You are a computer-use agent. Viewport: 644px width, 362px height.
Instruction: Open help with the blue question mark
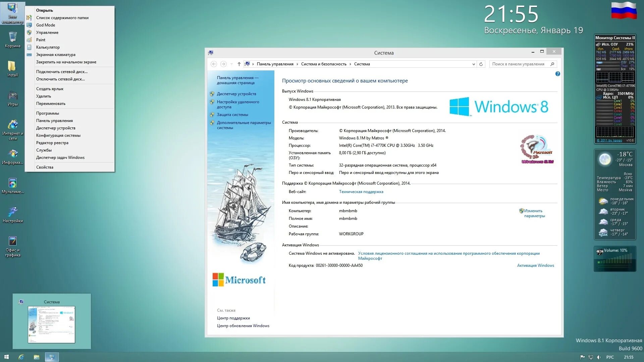point(557,74)
